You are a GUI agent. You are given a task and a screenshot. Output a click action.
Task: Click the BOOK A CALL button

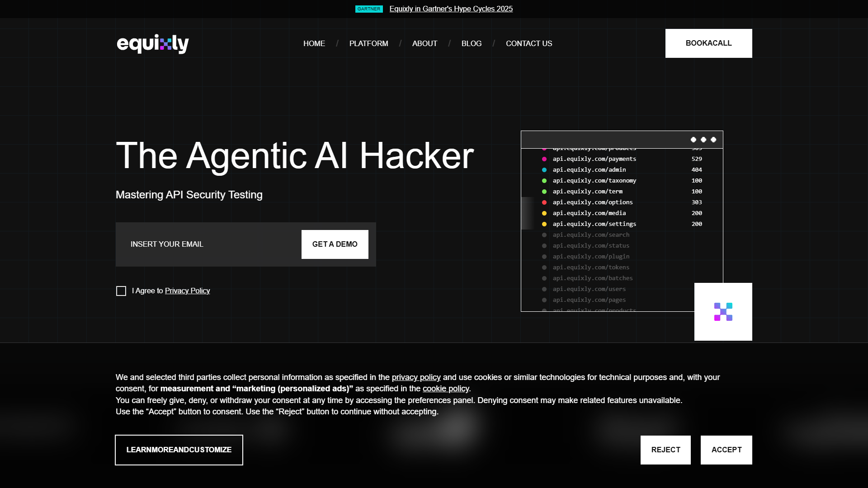click(x=708, y=43)
